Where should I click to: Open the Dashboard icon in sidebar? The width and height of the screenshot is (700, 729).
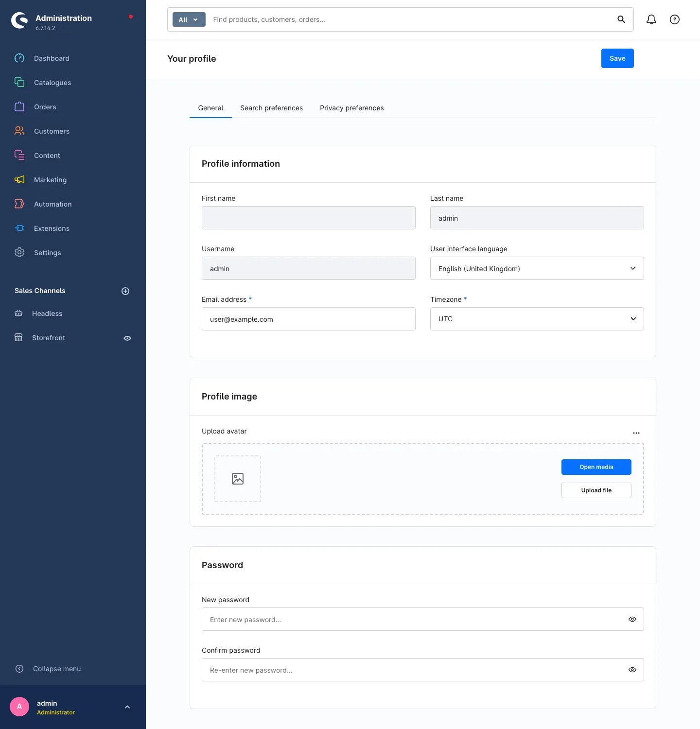(19, 58)
